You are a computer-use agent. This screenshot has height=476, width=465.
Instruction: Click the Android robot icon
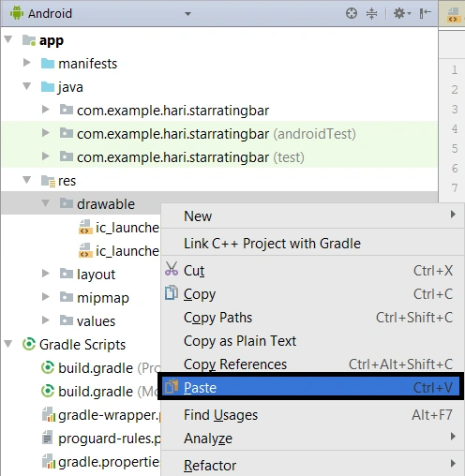[x=17, y=13]
